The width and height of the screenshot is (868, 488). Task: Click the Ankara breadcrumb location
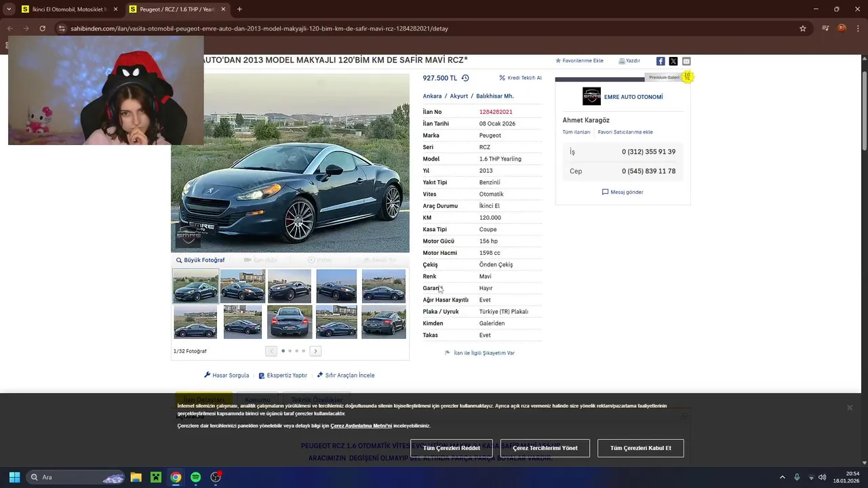click(x=432, y=96)
